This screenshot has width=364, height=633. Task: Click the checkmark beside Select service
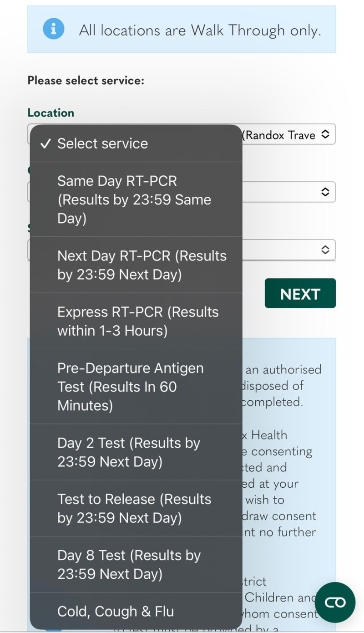[x=45, y=144]
